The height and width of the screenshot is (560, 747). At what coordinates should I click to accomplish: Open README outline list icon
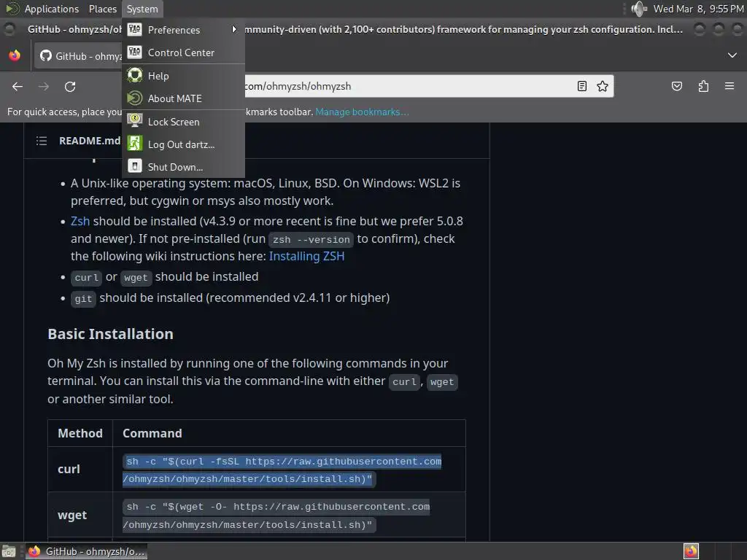pyautogui.click(x=42, y=141)
